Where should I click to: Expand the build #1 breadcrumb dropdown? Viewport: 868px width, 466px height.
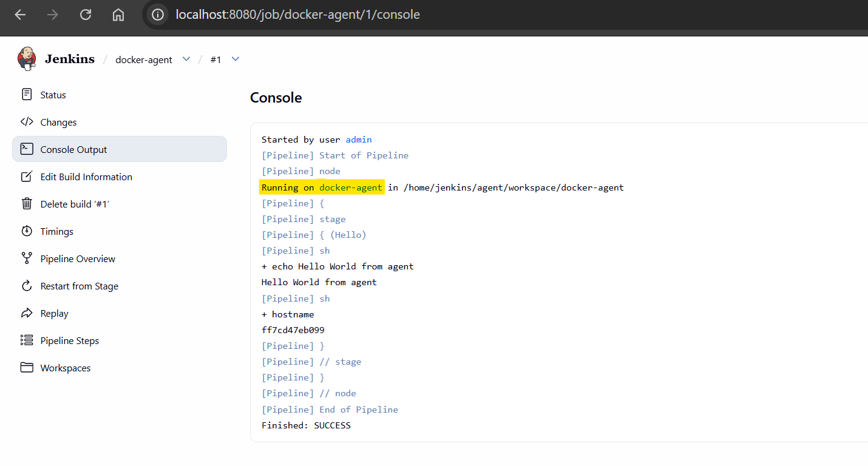point(236,59)
